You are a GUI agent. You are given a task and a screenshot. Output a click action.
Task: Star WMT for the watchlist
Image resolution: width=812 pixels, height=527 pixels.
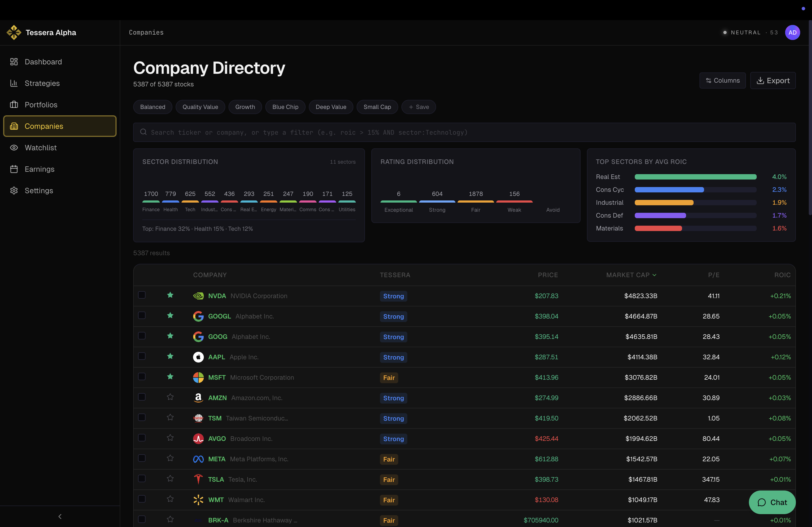click(x=170, y=499)
